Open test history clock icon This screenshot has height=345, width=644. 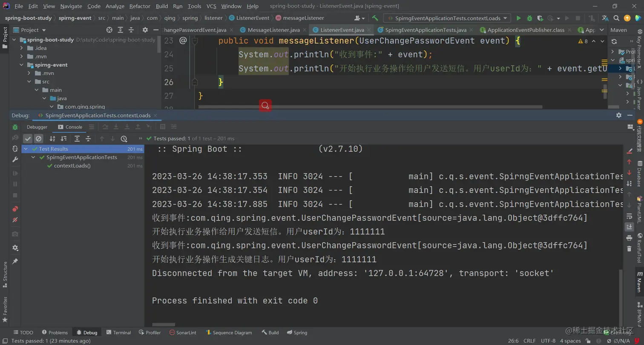124,139
